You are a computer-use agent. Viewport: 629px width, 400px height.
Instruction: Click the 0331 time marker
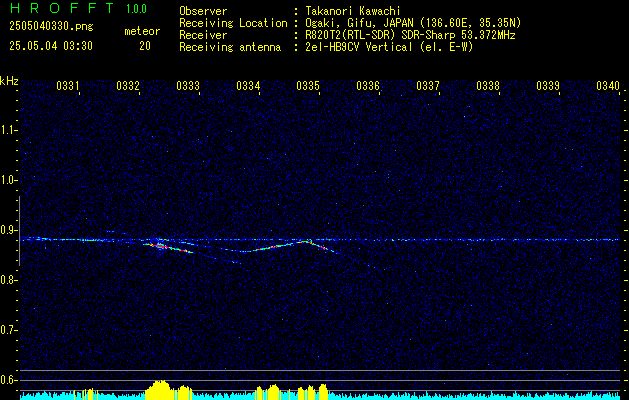click(67, 85)
